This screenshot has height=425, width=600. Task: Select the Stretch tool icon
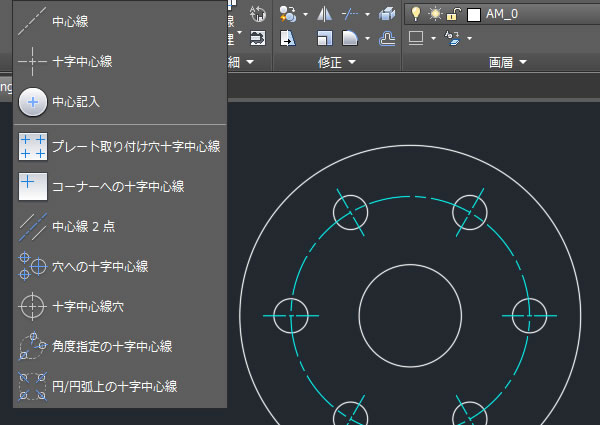pos(288,38)
